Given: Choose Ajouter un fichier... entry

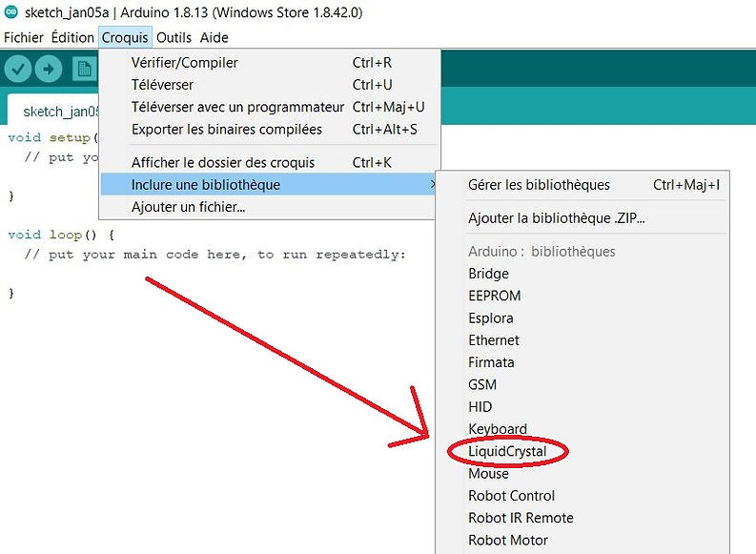Looking at the screenshot, I should coord(268,207).
